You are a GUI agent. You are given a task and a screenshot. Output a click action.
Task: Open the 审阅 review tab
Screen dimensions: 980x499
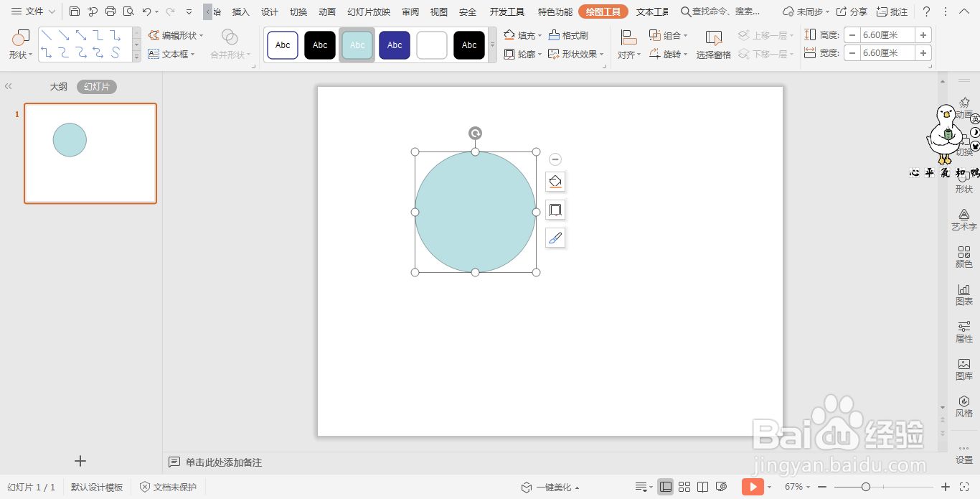410,12
